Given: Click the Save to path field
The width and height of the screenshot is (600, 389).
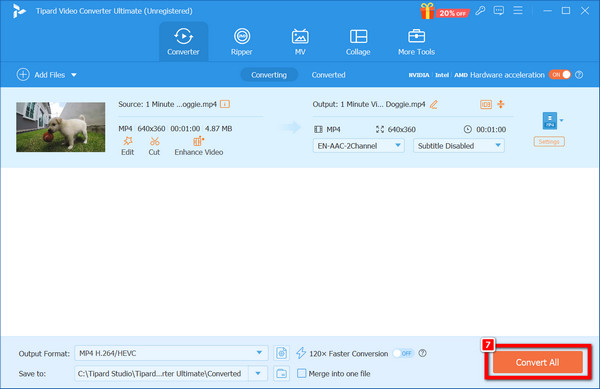Looking at the screenshot, I should point(161,373).
